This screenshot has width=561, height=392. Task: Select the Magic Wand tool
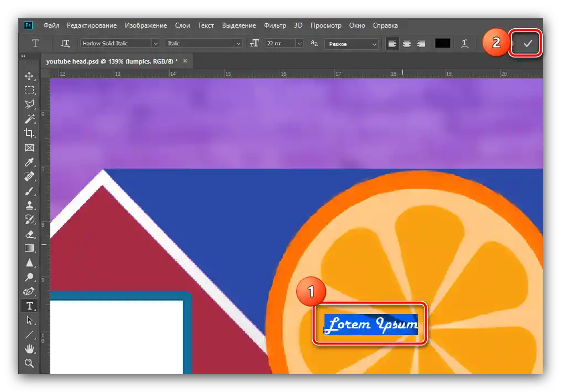(29, 118)
